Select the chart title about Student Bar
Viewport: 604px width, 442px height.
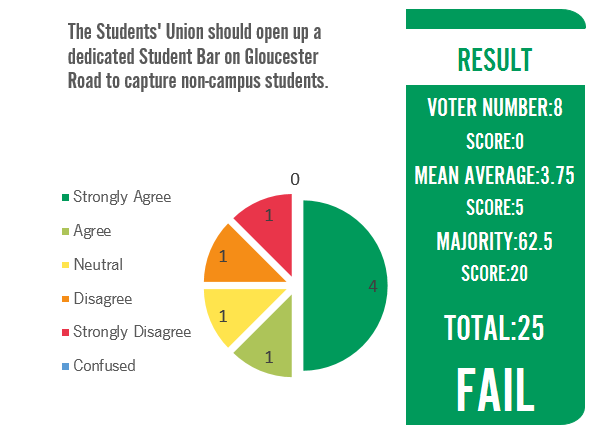click(x=200, y=56)
